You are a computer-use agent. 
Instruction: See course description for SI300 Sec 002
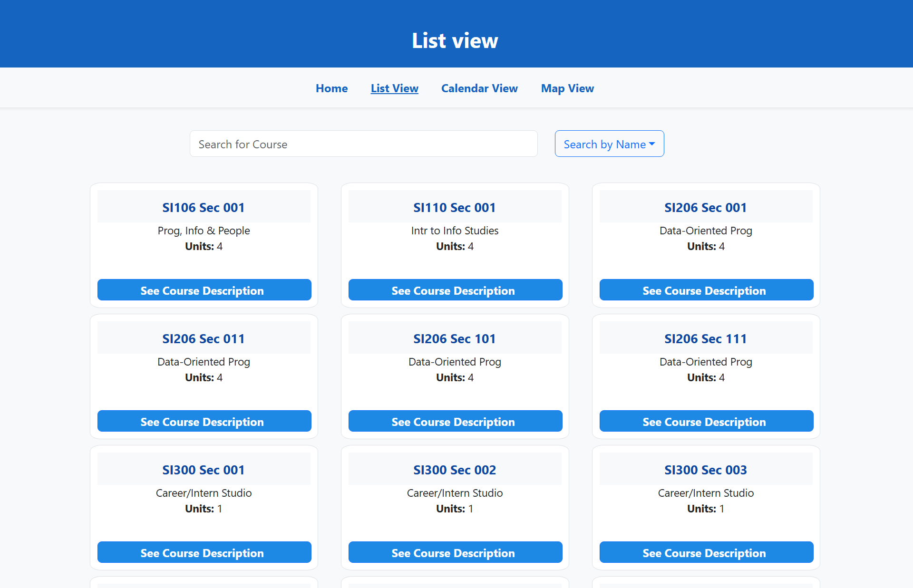(455, 552)
